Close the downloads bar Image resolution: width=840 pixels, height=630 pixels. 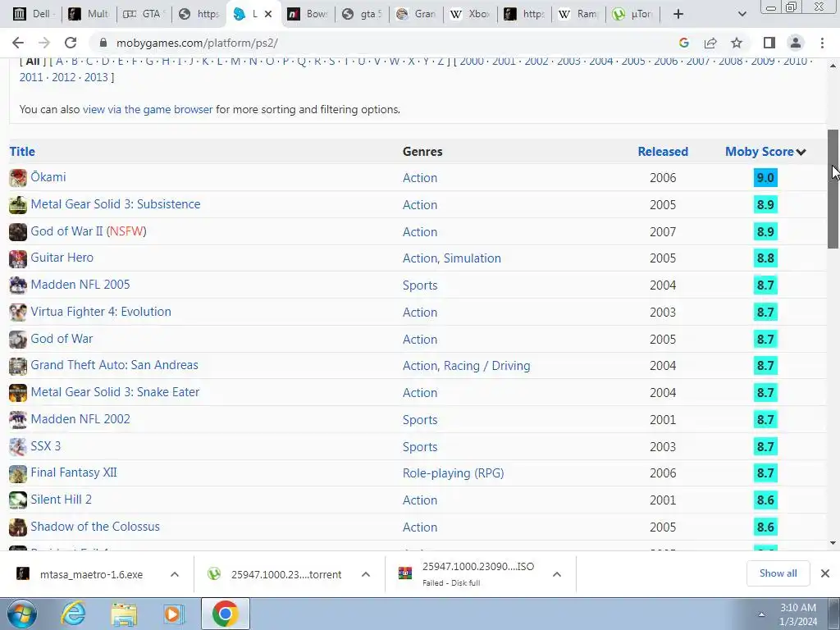click(x=825, y=573)
